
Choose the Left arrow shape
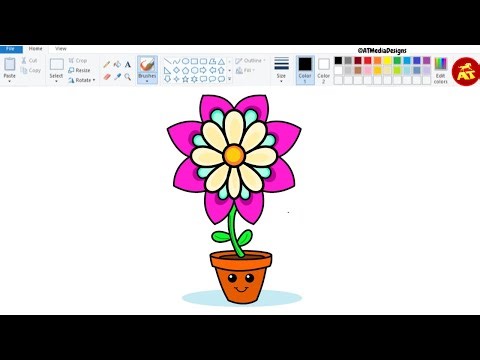tap(212, 70)
